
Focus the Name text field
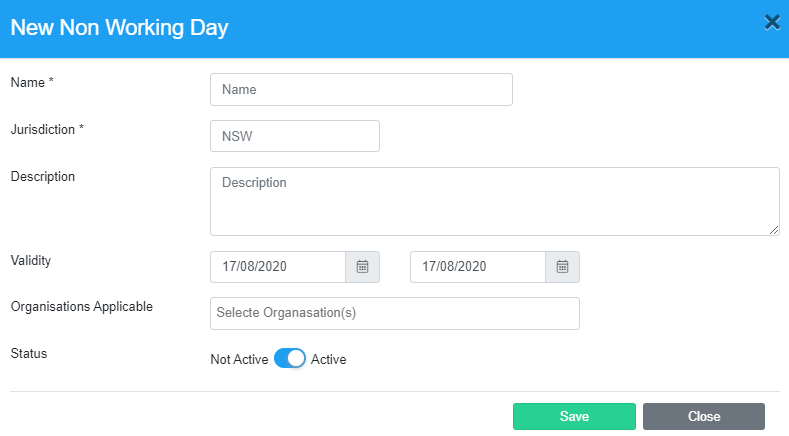pos(361,90)
